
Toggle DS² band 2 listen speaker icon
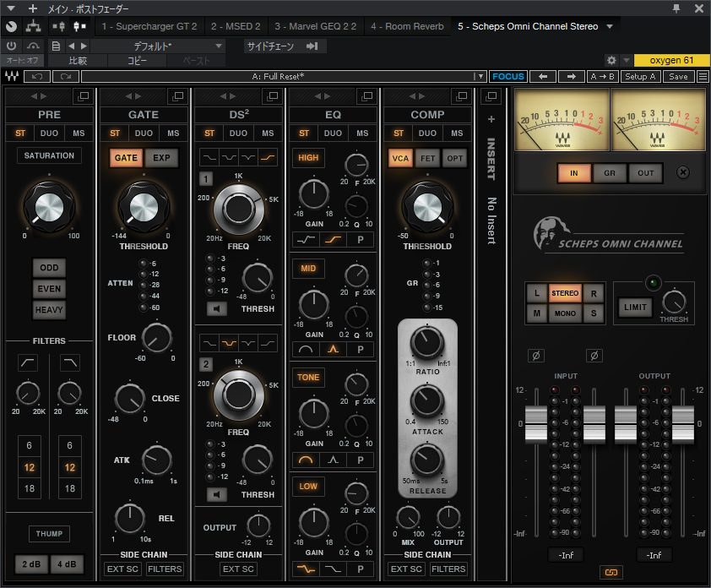217,494
